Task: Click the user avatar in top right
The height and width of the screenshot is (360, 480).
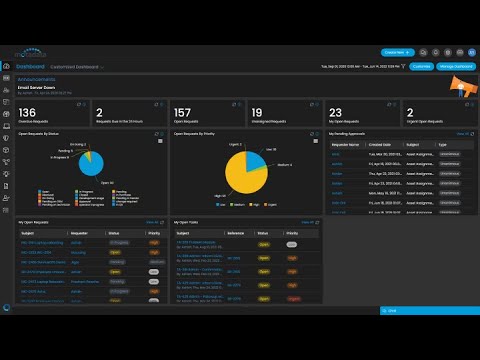Action: click(472, 52)
